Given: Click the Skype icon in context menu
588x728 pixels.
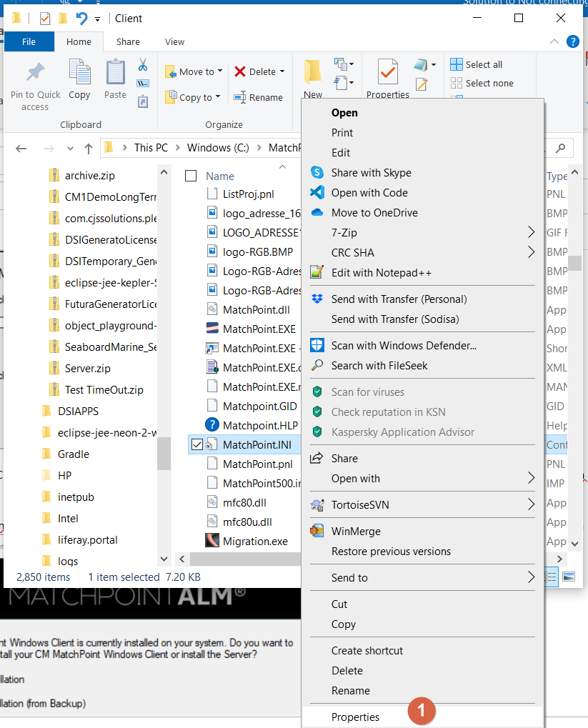Looking at the screenshot, I should pos(317,173).
